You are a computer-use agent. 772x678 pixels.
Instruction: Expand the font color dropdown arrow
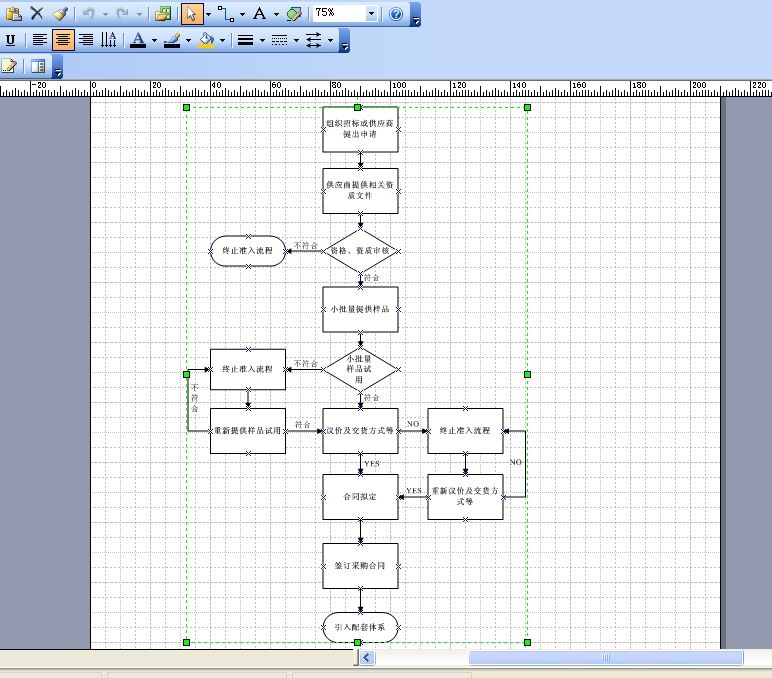tap(154, 40)
